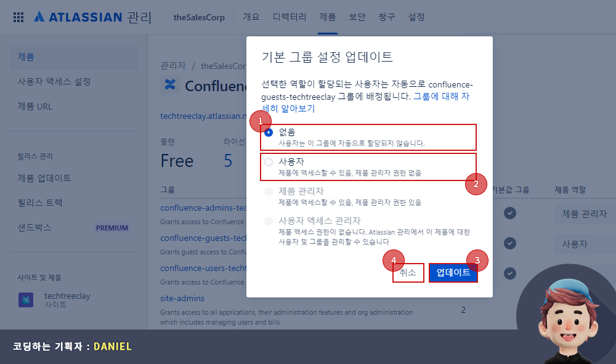
Task: Click the Confluence product icon
Action: (170, 85)
